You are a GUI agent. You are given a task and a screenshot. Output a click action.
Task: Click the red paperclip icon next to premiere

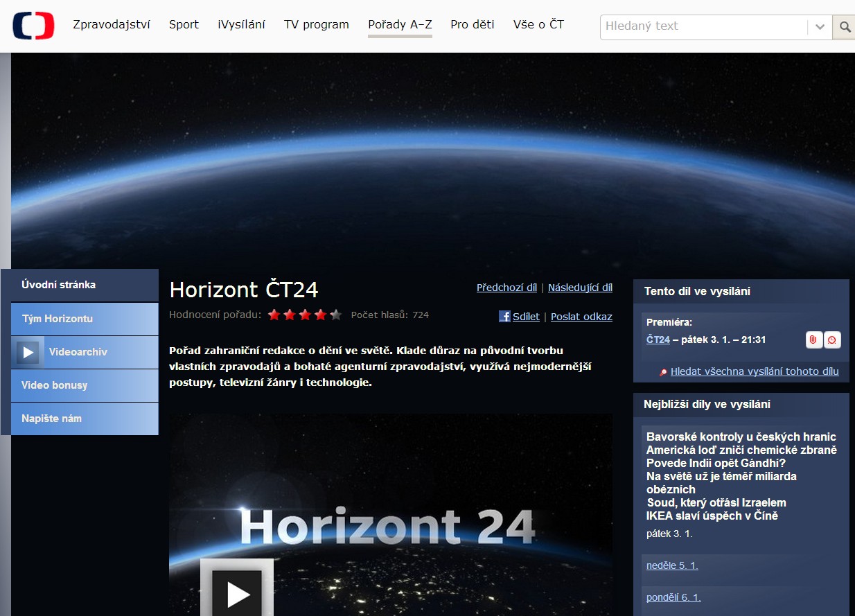[813, 340]
